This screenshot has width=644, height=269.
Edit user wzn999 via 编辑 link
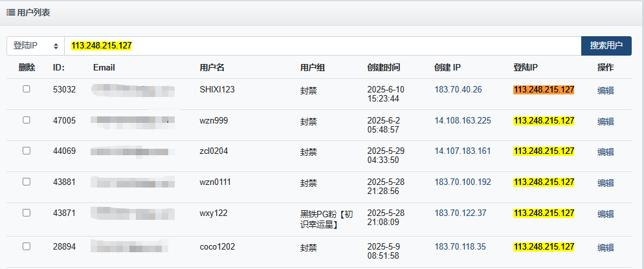coord(605,122)
